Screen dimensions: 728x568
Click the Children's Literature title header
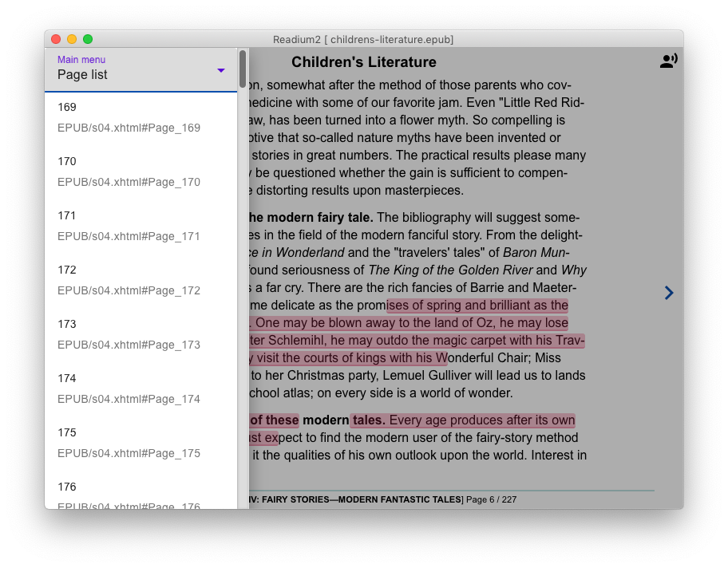(x=364, y=61)
